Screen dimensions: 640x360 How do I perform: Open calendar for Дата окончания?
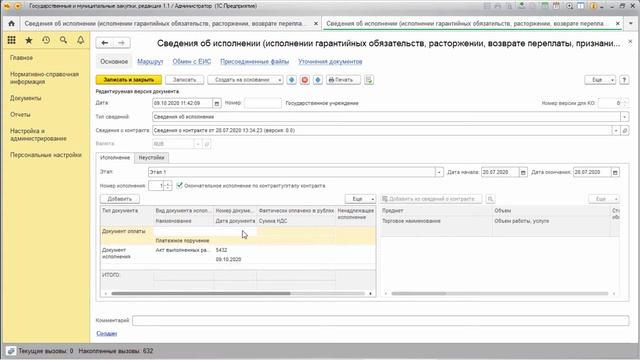pyautogui.click(x=615, y=172)
